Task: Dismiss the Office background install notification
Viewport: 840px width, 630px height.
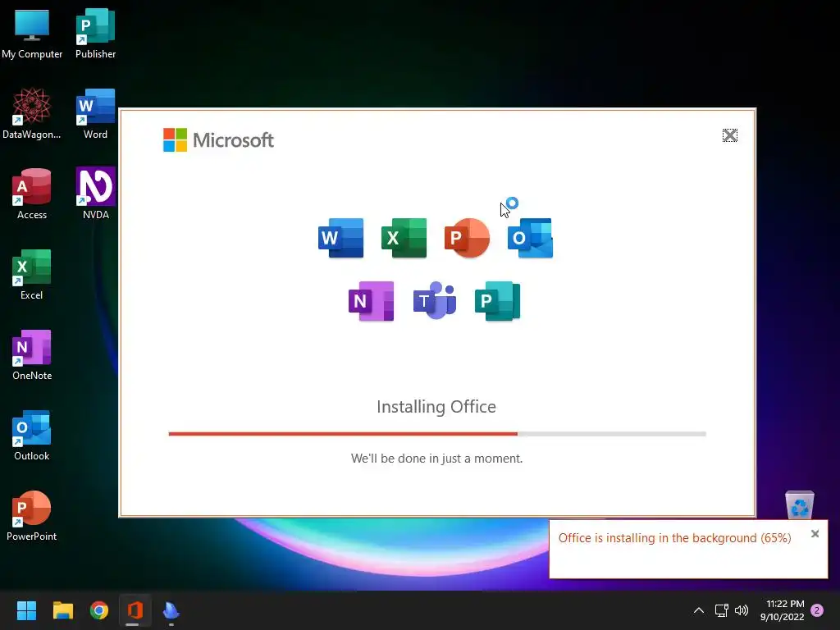Action: click(815, 533)
